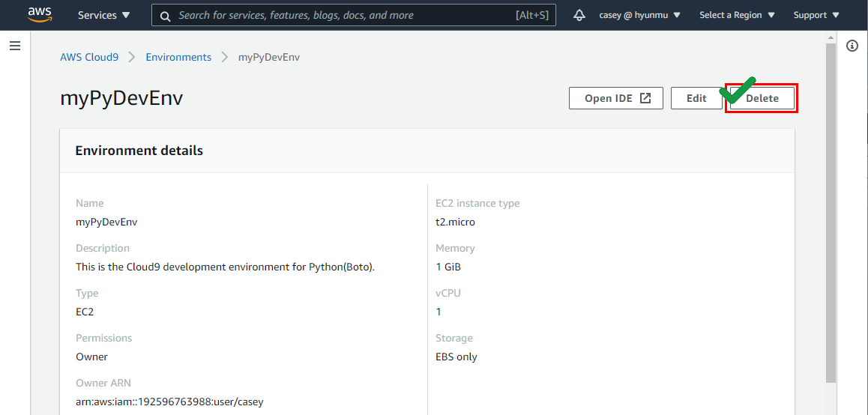Viewport: 868px width, 415px height.
Task: Select the name value myPyDevEnv
Action: pos(106,222)
